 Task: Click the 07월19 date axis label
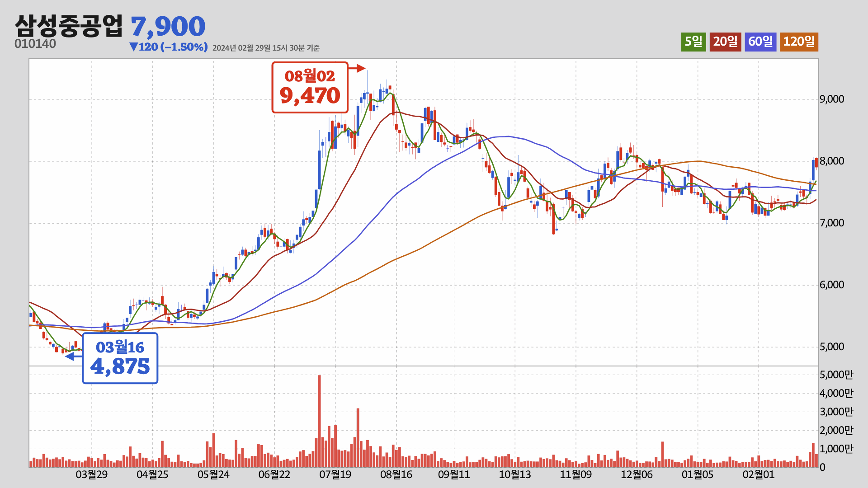[335, 474]
